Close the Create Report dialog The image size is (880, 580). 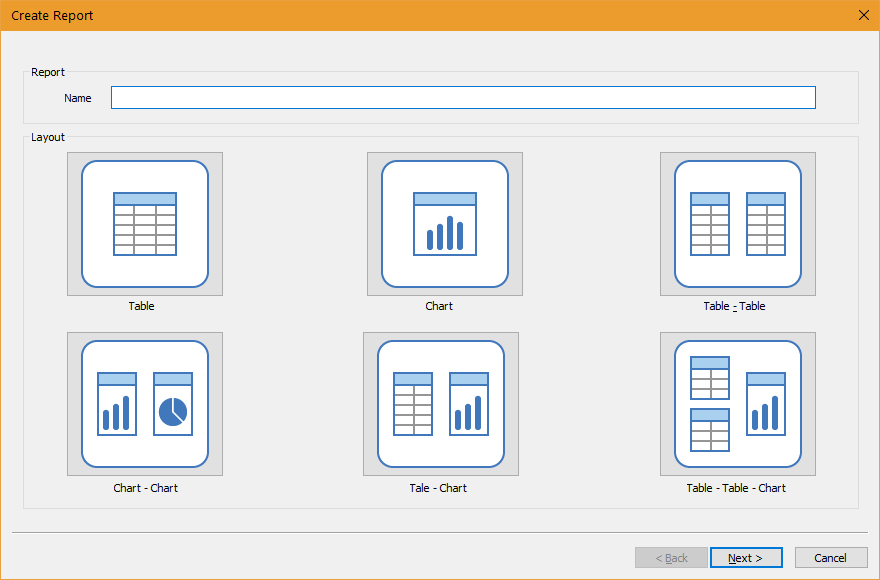click(x=863, y=15)
